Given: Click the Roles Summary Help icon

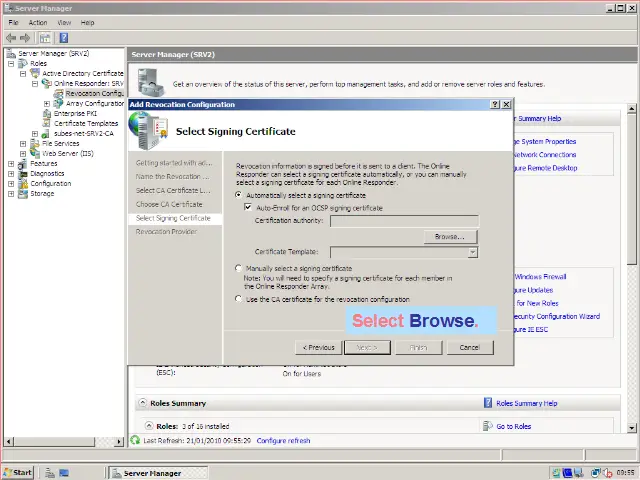Looking at the screenshot, I should (488, 404).
